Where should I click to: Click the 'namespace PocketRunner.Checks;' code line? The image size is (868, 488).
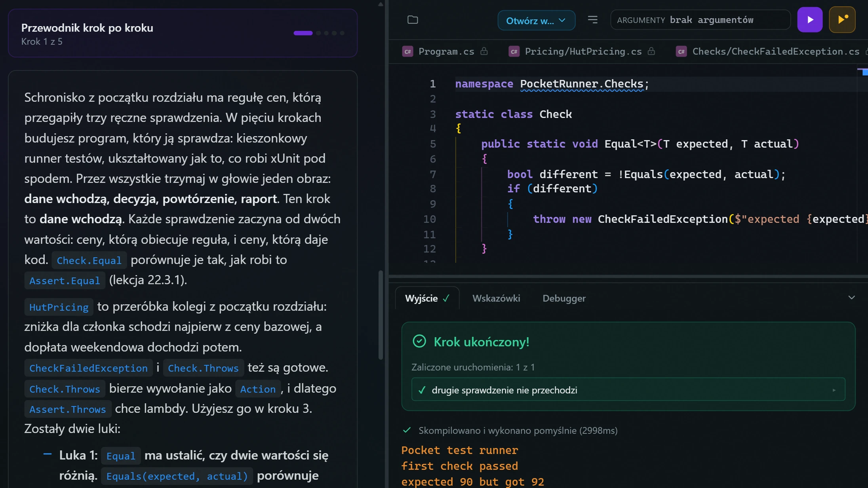pos(552,84)
